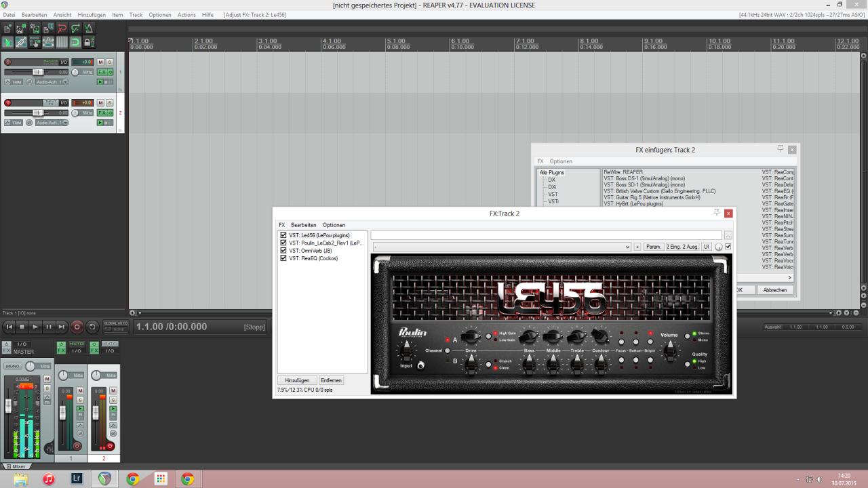Viewport: 868px width, 488px height.
Task: Open Bearbeiten menu in FX:Track 2 window
Action: point(303,225)
